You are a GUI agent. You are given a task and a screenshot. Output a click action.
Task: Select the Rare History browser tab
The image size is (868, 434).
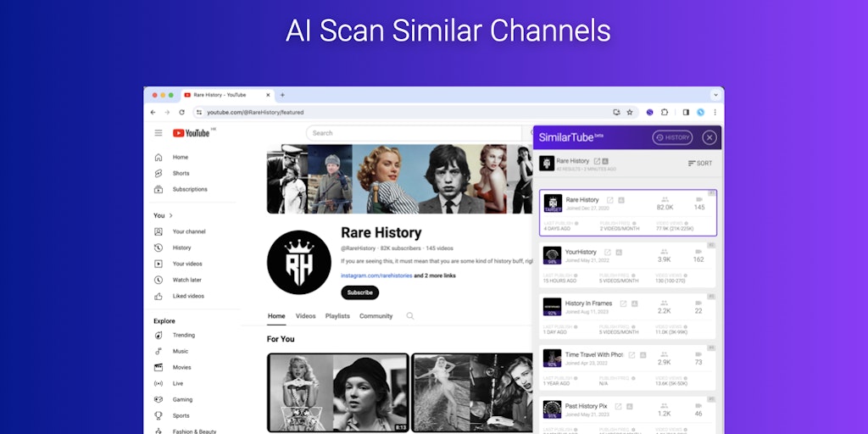click(227, 95)
